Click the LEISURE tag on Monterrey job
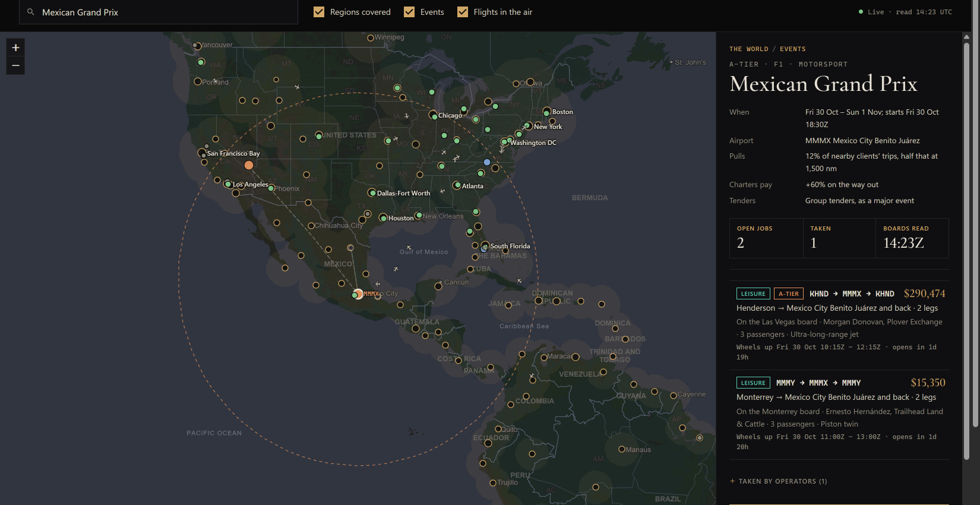Image resolution: width=980 pixels, height=505 pixels. click(753, 383)
